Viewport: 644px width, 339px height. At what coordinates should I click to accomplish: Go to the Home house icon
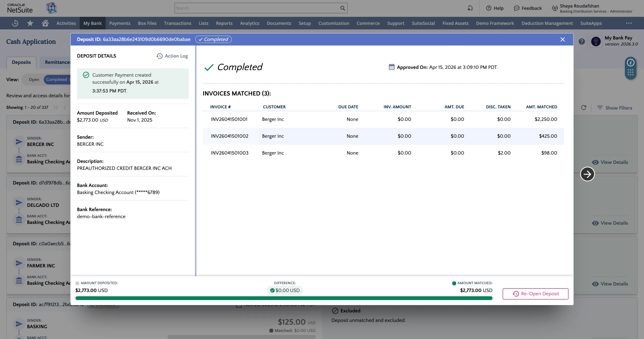[x=45, y=23]
